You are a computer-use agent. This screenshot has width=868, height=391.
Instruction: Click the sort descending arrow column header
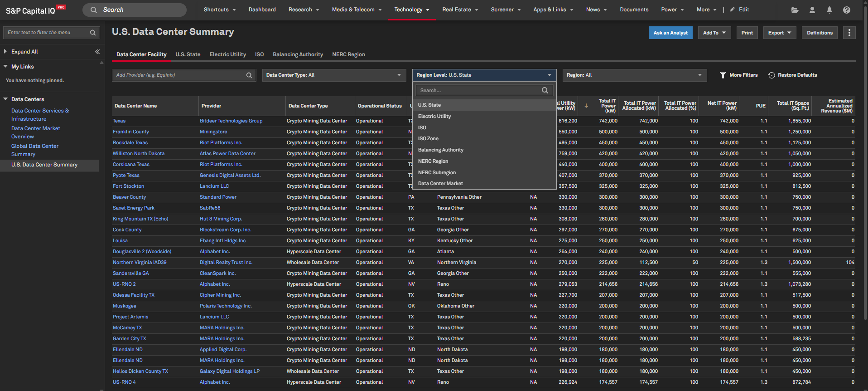click(586, 106)
